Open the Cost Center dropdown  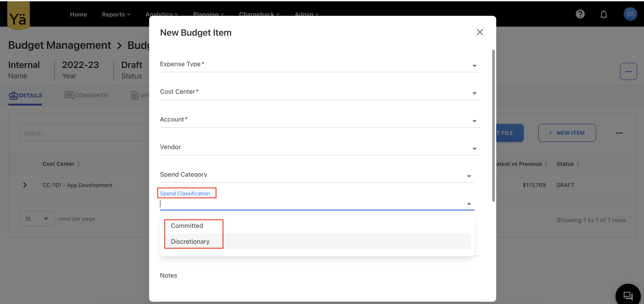pos(474,93)
